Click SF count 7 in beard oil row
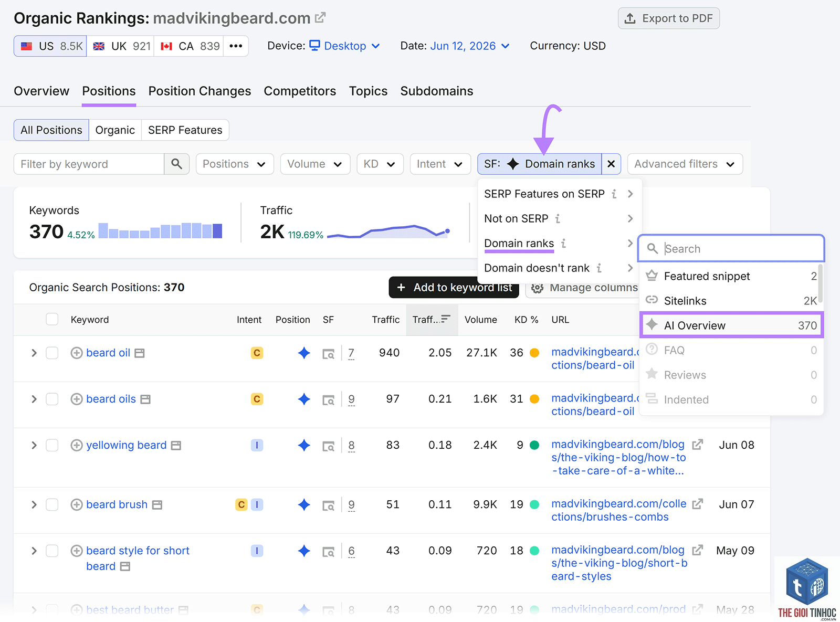The width and height of the screenshot is (840, 622). click(x=351, y=353)
